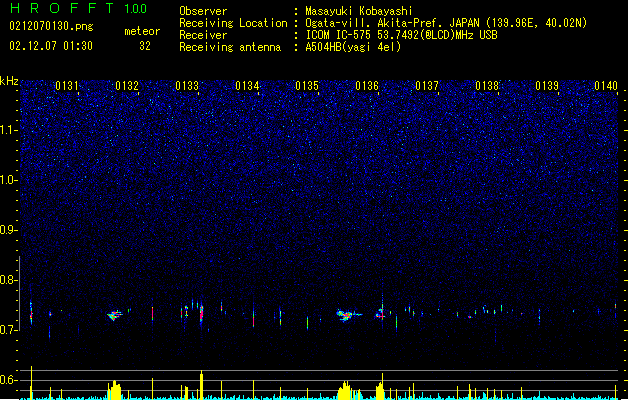The height and width of the screenshot is (400, 629).
Task: Click the ICOM IC-575 receiver text
Action: (x=401, y=35)
